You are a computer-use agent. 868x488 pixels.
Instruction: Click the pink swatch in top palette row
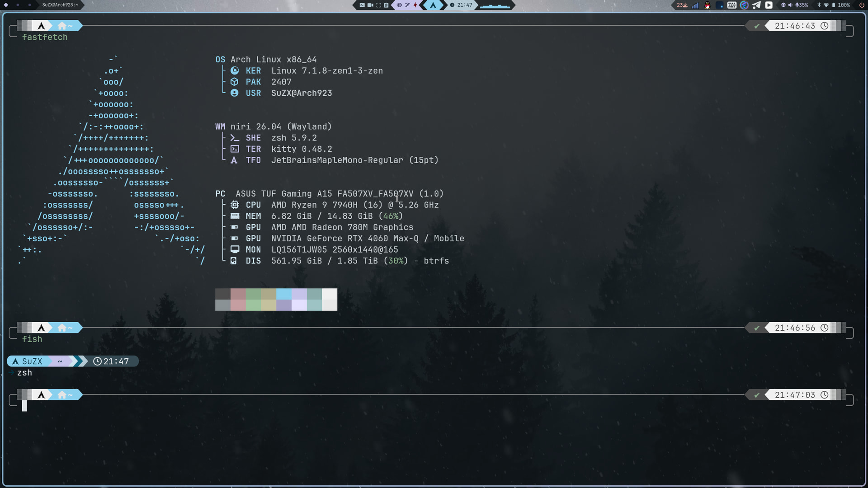tap(238, 294)
